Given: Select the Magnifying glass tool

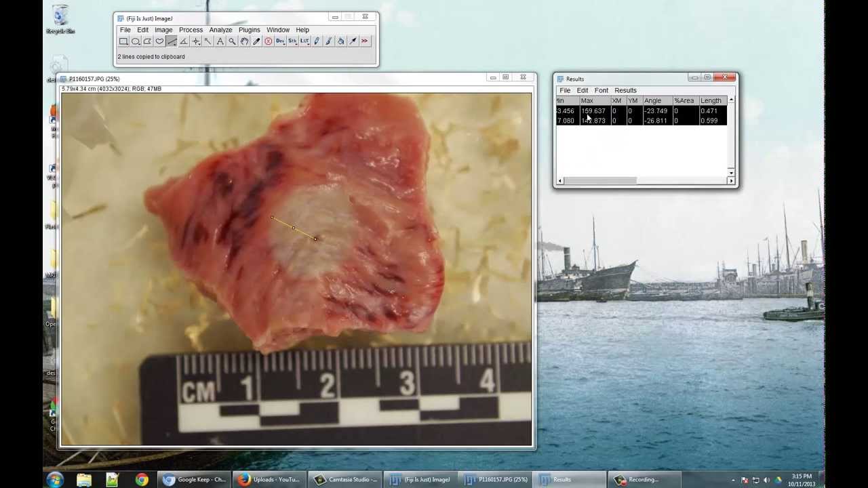Looking at the screenshot, I should [232, 41].
